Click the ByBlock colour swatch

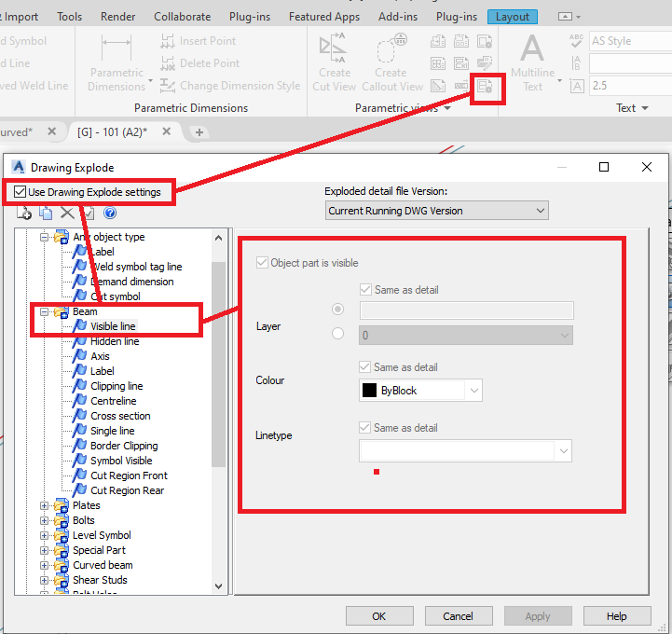coord(369,391)
